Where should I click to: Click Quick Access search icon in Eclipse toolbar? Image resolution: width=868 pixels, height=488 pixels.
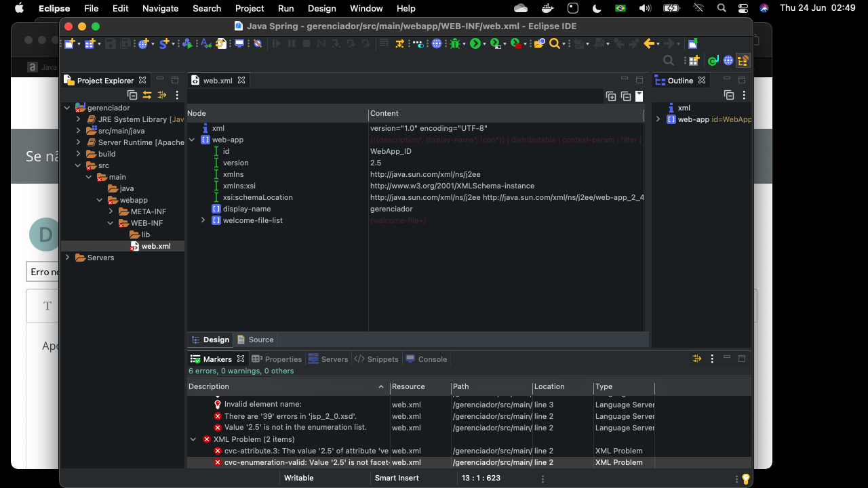coord(669,60)
